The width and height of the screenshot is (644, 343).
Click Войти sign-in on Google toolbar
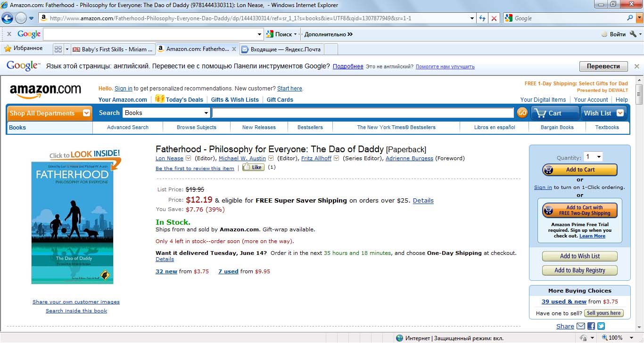tap(614, 34)
